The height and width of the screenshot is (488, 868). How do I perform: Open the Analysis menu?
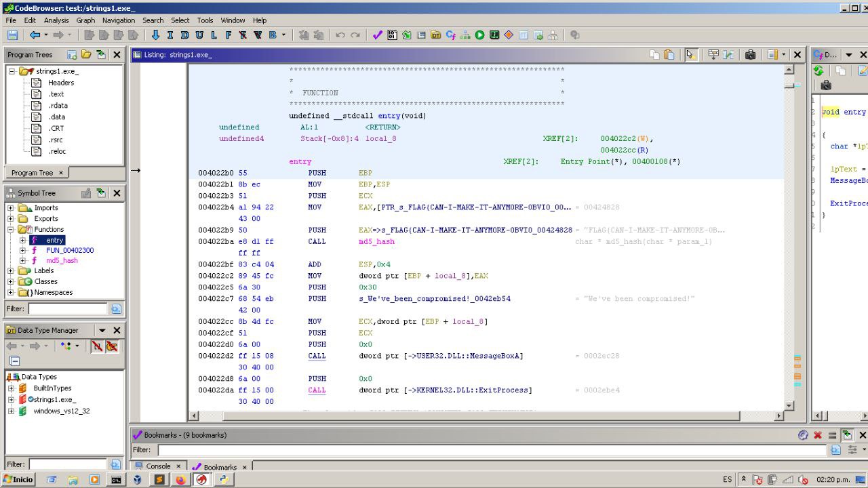pyautogui.click(x=56, y=20)
